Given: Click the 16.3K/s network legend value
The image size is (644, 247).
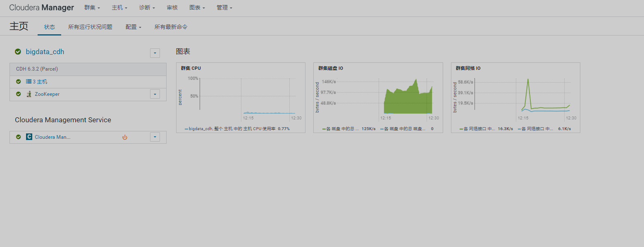Looking at the screenshot, I should click(505, 129).
